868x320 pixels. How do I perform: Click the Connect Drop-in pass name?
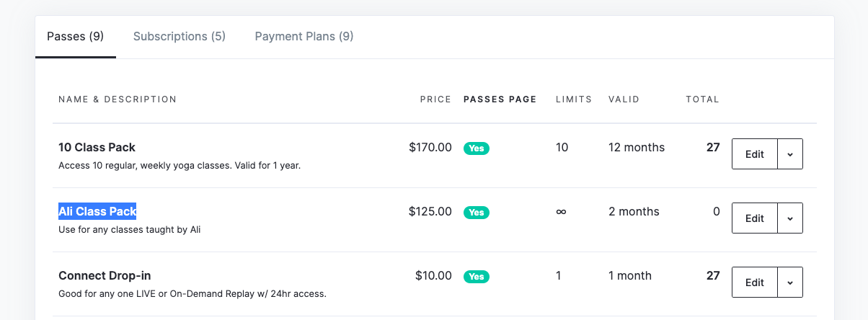point(105,276)
